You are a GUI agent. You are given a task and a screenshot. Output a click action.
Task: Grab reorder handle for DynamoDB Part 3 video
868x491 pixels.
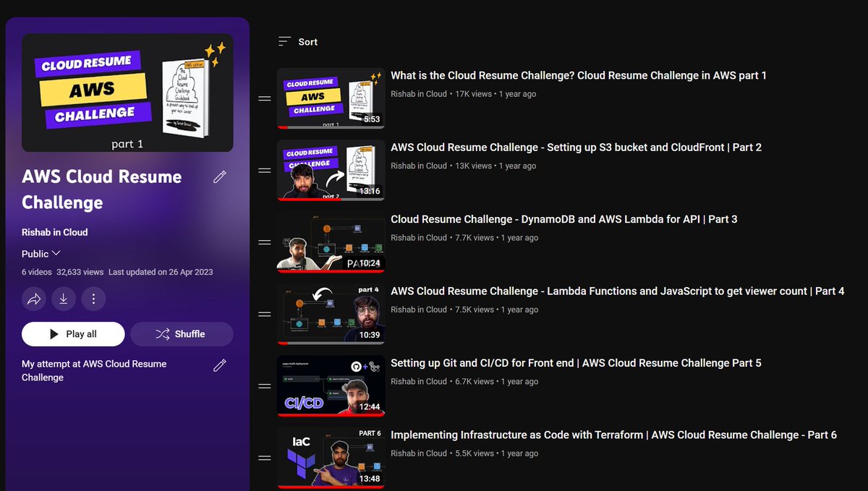click(x=265, y=242)
